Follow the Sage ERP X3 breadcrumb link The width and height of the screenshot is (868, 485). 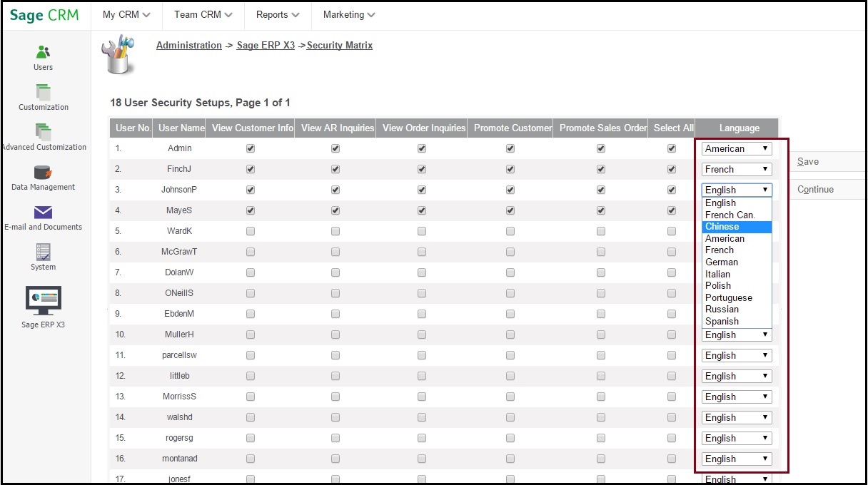click(266, 45)
